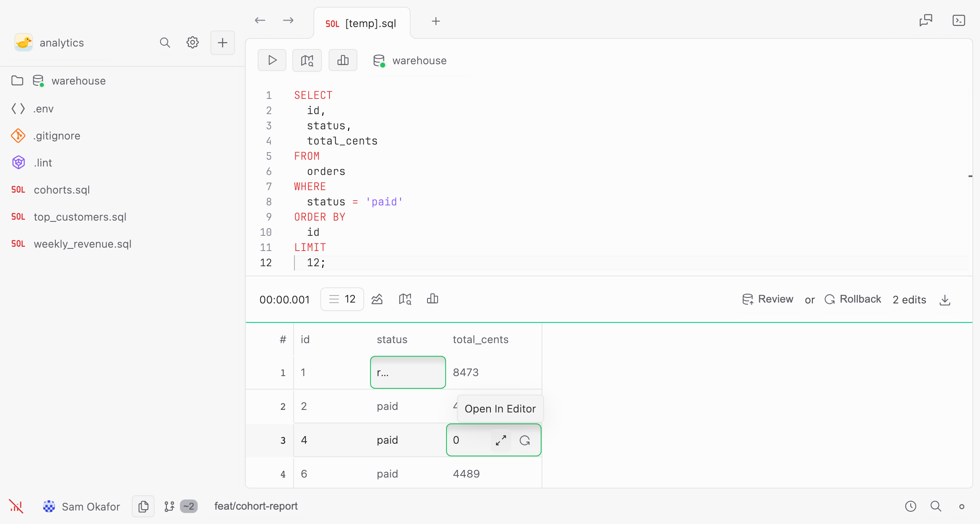This screenshot has height=524, width=980.
Task: Open the terminal panel icon
Action: click(959, 20)
